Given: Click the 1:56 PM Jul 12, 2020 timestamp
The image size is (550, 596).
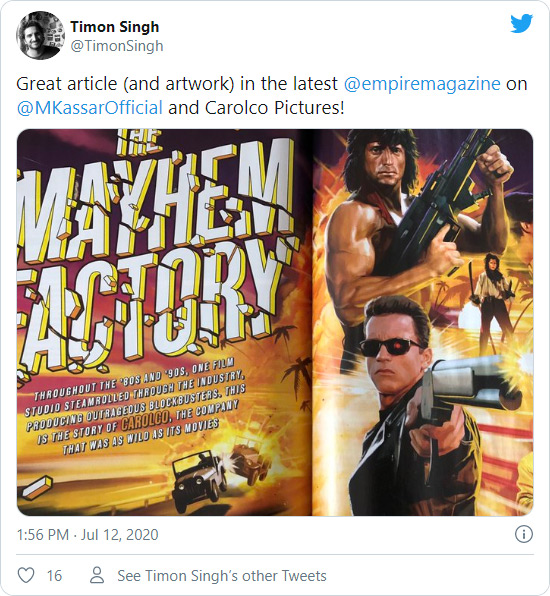Looking at the screenshot, I should tap(87, 535).
